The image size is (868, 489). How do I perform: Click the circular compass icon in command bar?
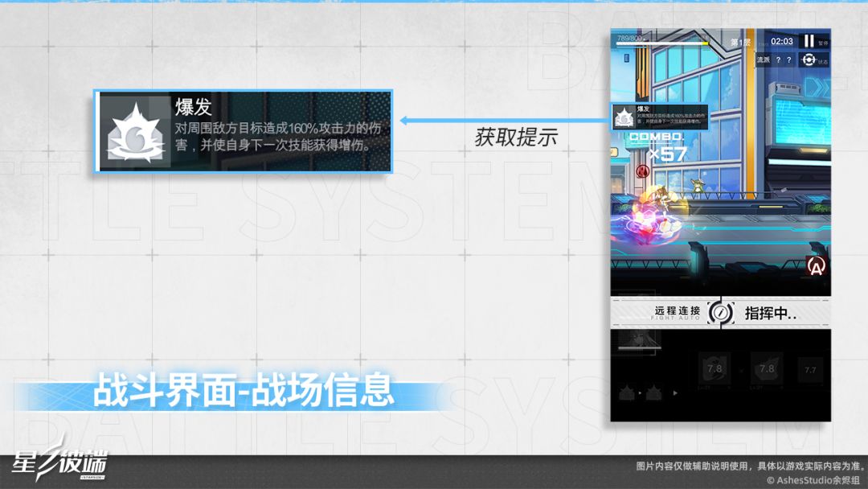pyautogui.click(x=721, y=313)
